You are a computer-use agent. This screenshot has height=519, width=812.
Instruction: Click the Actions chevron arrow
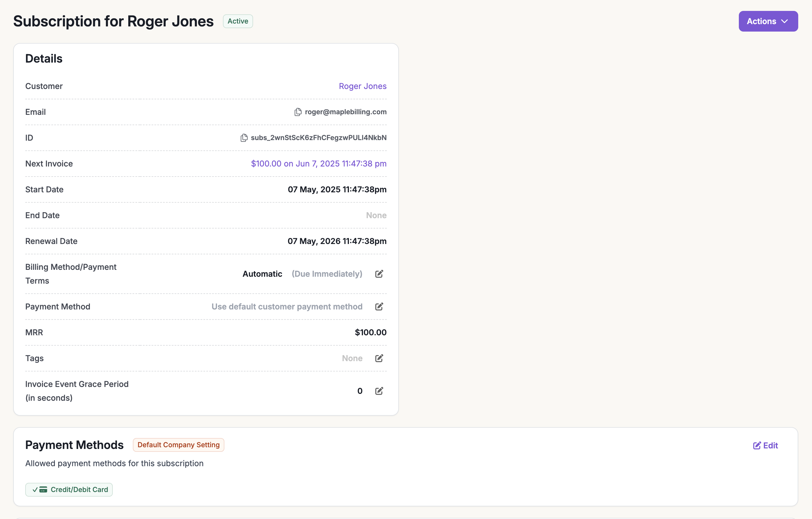[785, 21]
